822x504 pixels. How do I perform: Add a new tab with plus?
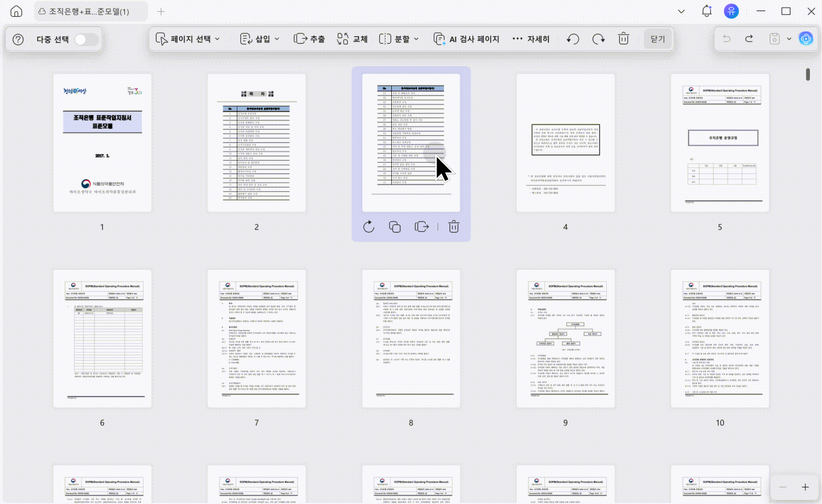(161, 11)
